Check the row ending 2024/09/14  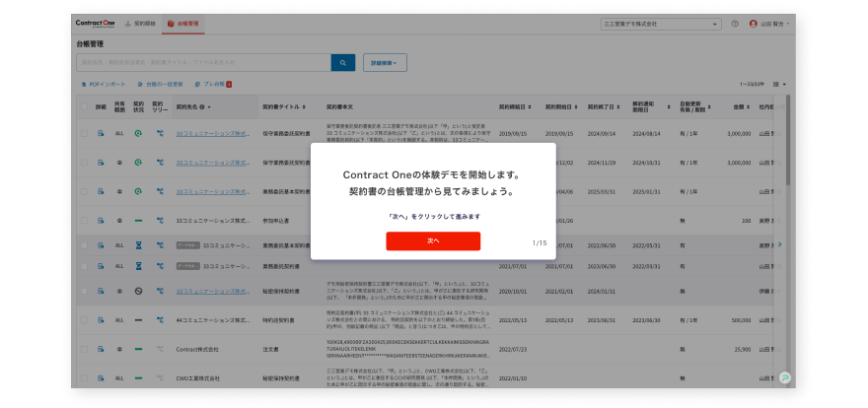click(84, 134)
